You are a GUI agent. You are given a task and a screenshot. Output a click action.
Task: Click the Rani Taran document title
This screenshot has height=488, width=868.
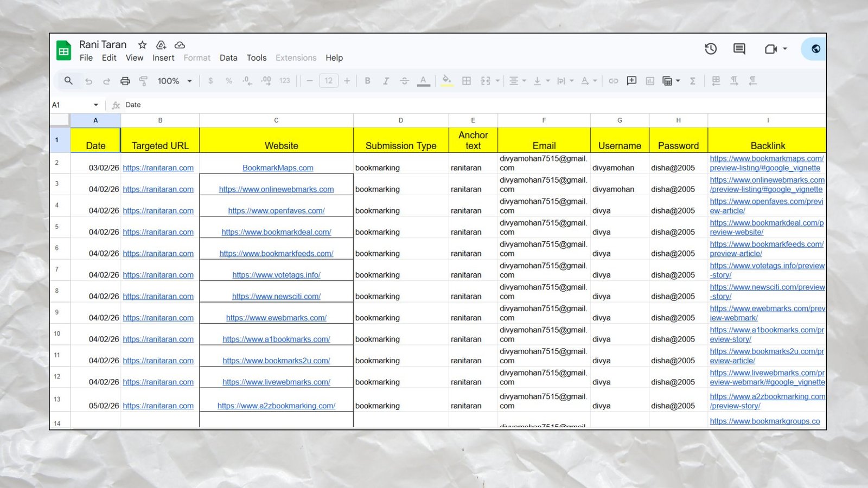tap(103, 44)
